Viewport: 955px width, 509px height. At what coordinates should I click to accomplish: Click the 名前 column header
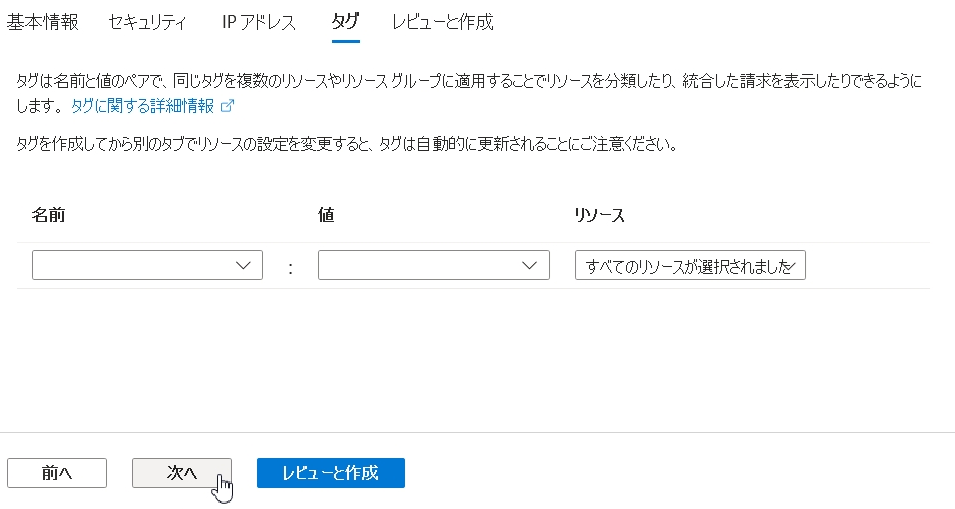49,215
